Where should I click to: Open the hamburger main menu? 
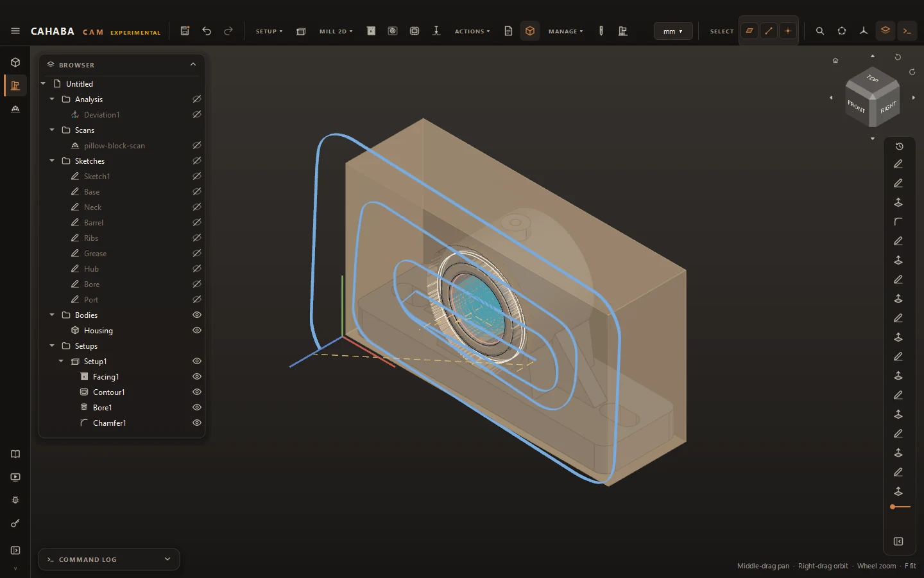15,31
